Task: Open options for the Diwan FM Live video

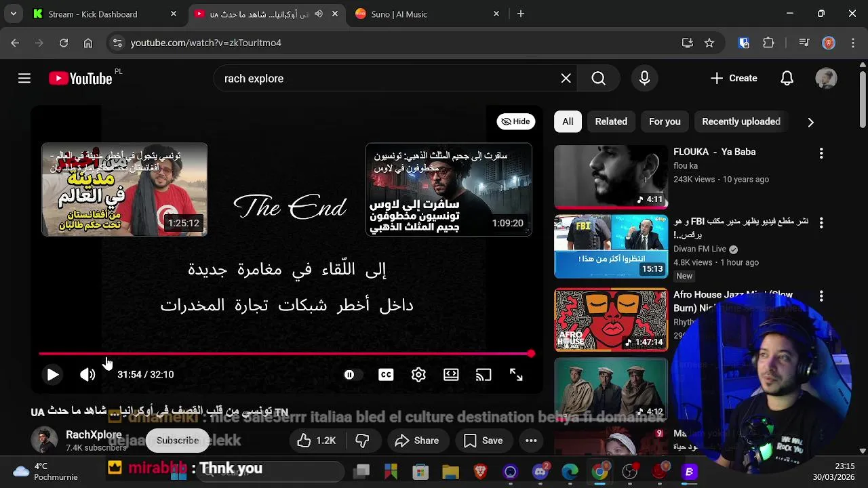Action: pos(821,222)
